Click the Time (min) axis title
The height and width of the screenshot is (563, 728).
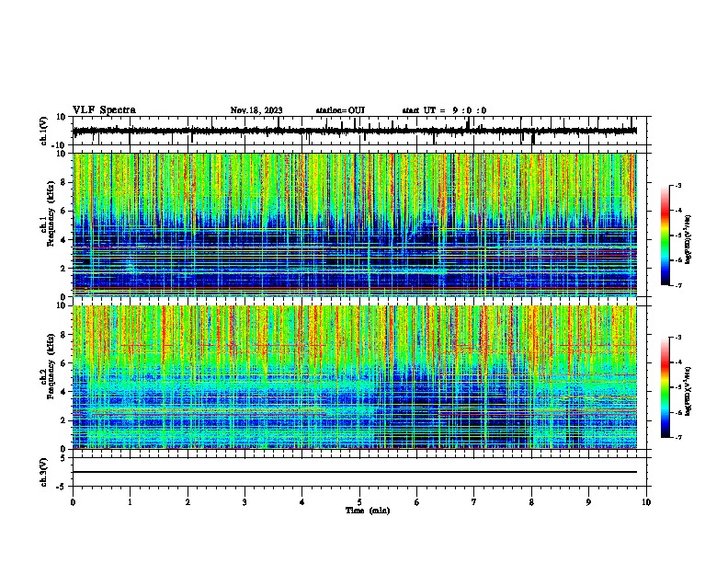368,511
